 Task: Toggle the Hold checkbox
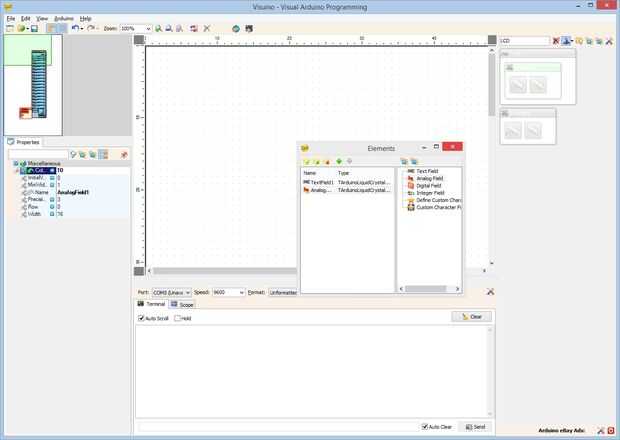[x=178, y=318]
